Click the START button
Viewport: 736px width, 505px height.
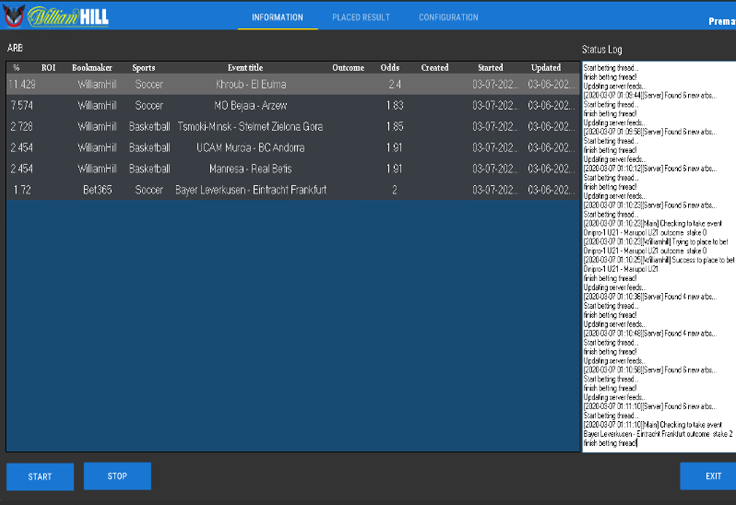[40, 476]
